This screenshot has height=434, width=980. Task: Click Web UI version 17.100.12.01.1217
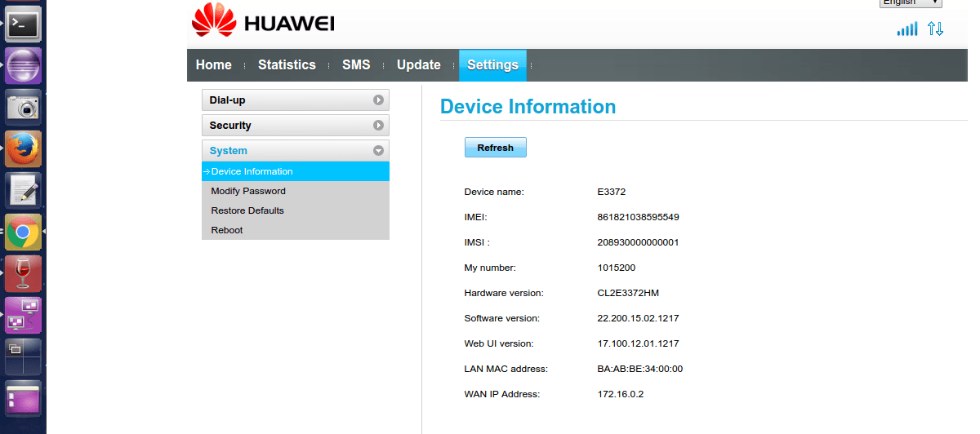point(639,343)
